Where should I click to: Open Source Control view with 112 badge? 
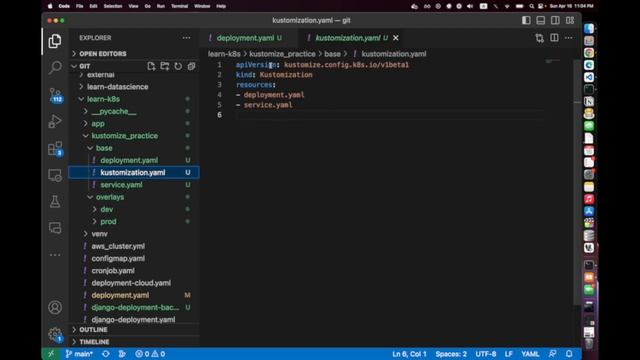pyautogui.click(x=55, y=95)
